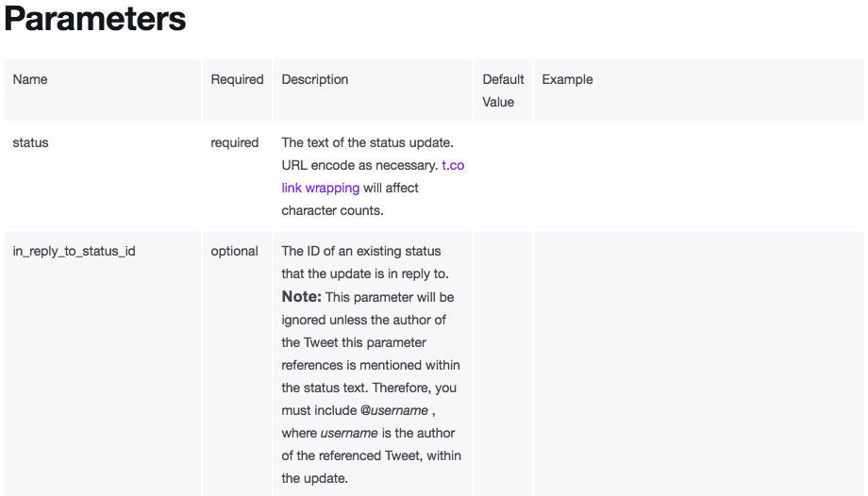Select the "in_reply_to_status_id" parameter name
The width and height of the screenshot is (868, 496).
coord(74,252)
